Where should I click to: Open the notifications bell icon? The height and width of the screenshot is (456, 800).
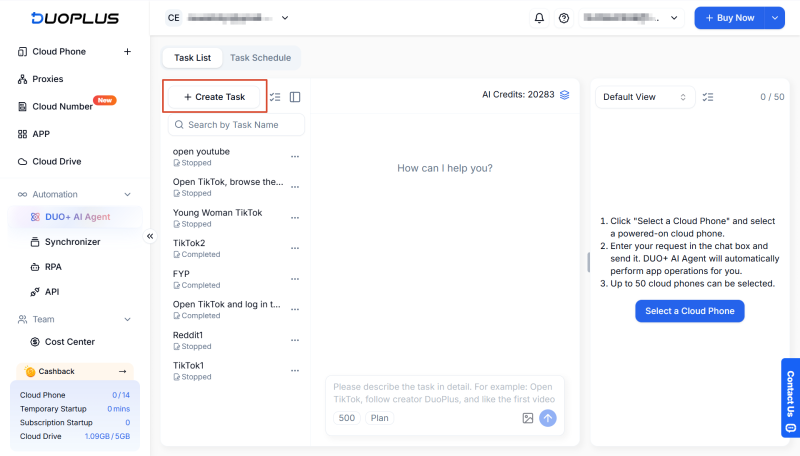point(539,18)
